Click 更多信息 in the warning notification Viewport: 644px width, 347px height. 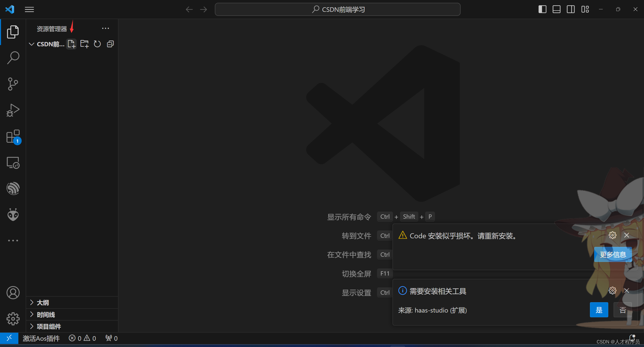tap(613, 254)
